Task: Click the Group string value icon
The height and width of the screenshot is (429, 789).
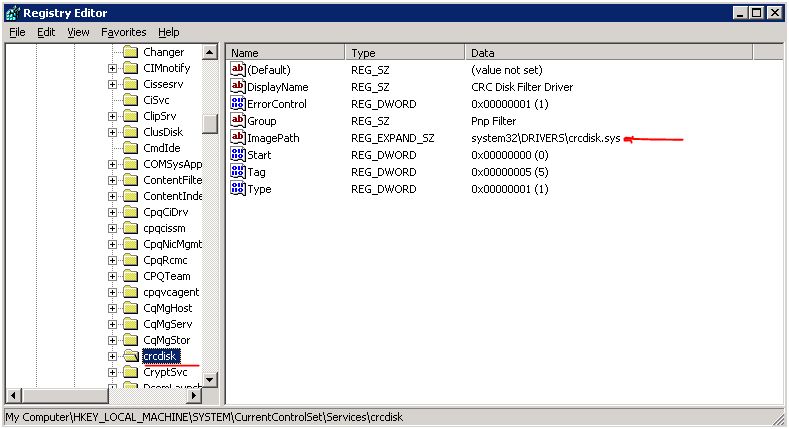Action: 238,120
